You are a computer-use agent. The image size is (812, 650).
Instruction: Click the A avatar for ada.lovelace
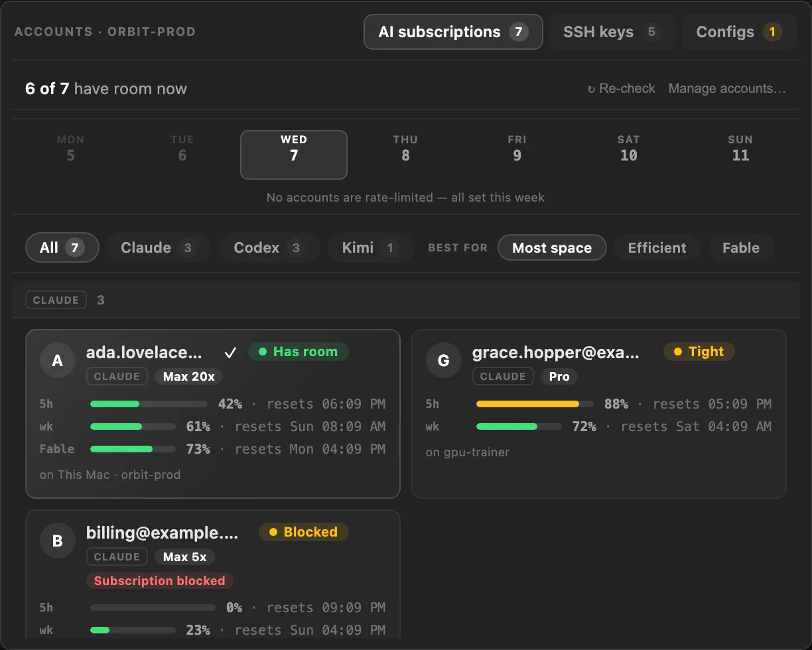tap(58, 360)
